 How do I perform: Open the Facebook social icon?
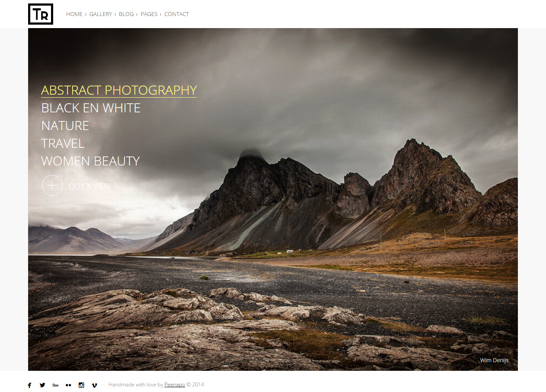click(29, 385)
